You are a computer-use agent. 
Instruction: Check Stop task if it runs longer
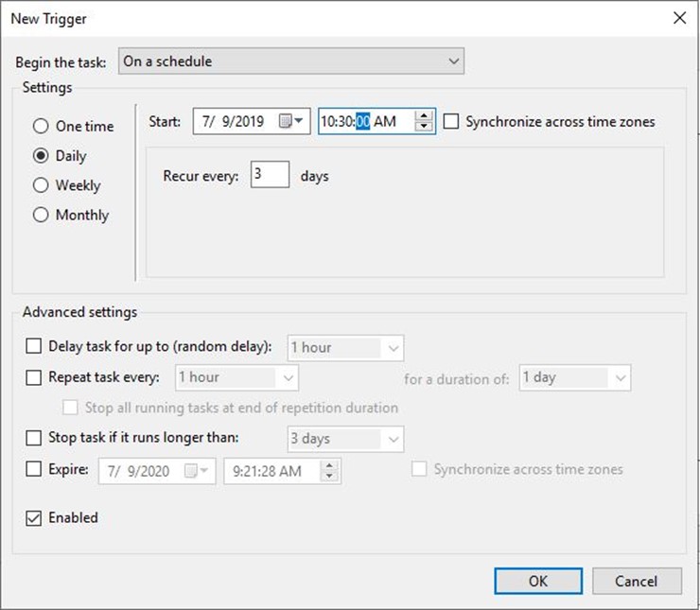click(x=33, y=438)
